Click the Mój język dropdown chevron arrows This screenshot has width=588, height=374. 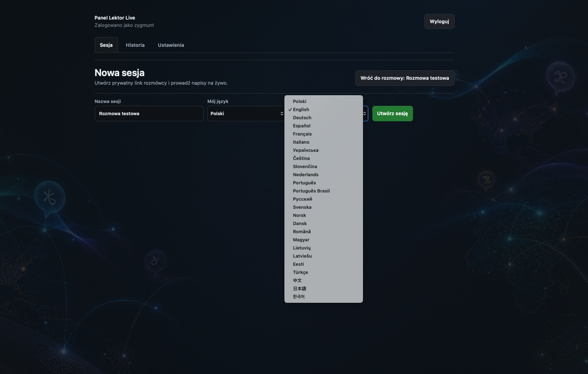(282, 114)
